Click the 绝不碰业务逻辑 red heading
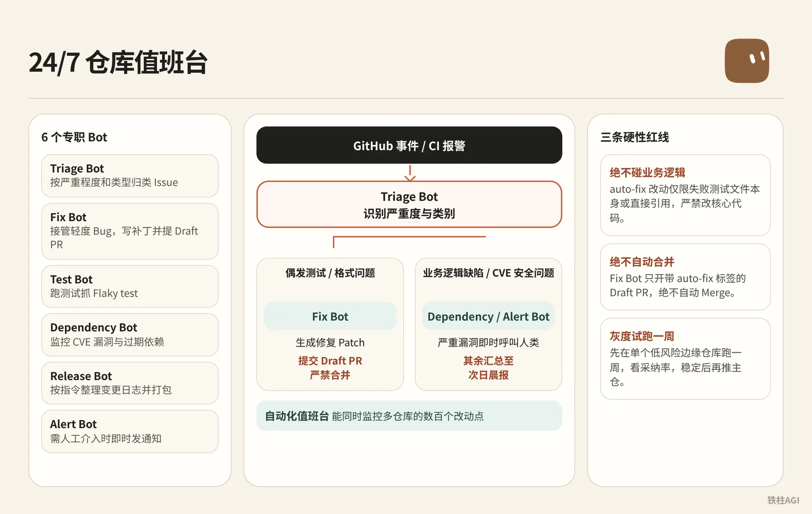This screenshot has height=514, width=812. pos(647,173)
